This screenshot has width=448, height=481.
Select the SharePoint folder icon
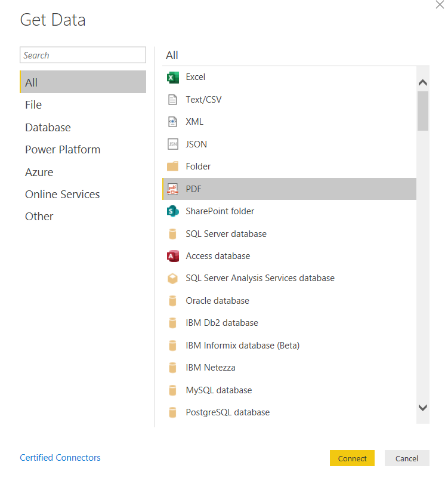coord(173,211)
